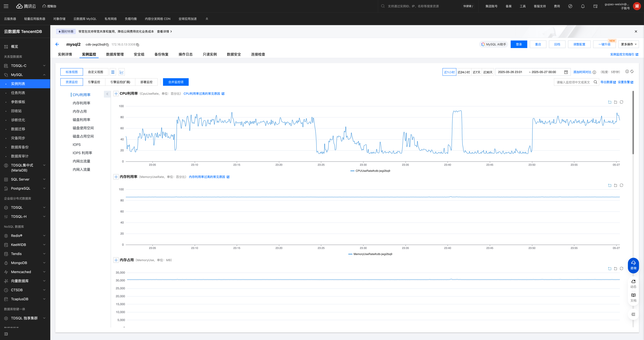
Task: Expand the CPU利用率 chart with plus icon
Action: point(116,94)
